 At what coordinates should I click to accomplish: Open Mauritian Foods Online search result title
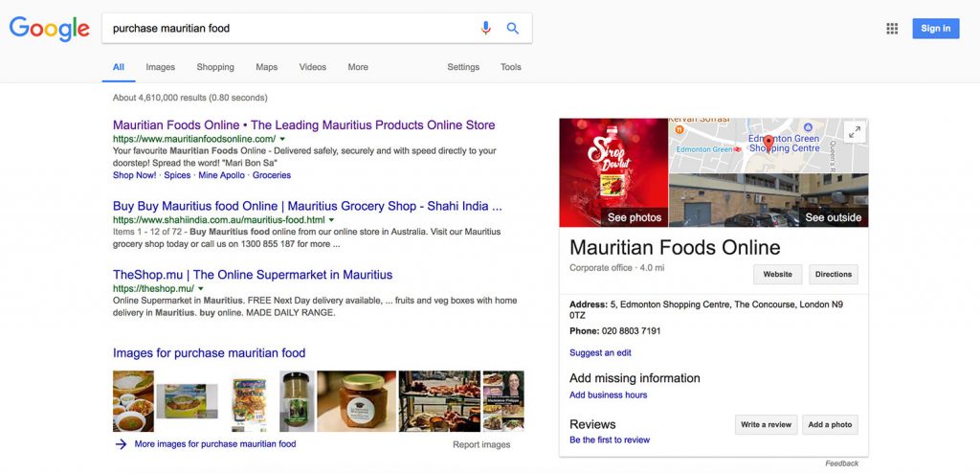click(303, 125)
